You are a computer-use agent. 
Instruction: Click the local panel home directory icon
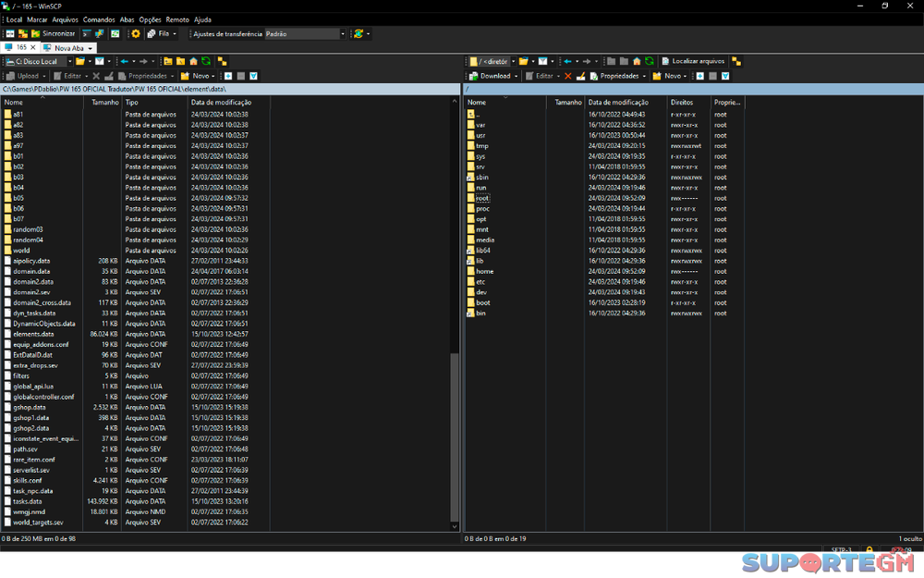pyautogui.click(x=193, y=62)
